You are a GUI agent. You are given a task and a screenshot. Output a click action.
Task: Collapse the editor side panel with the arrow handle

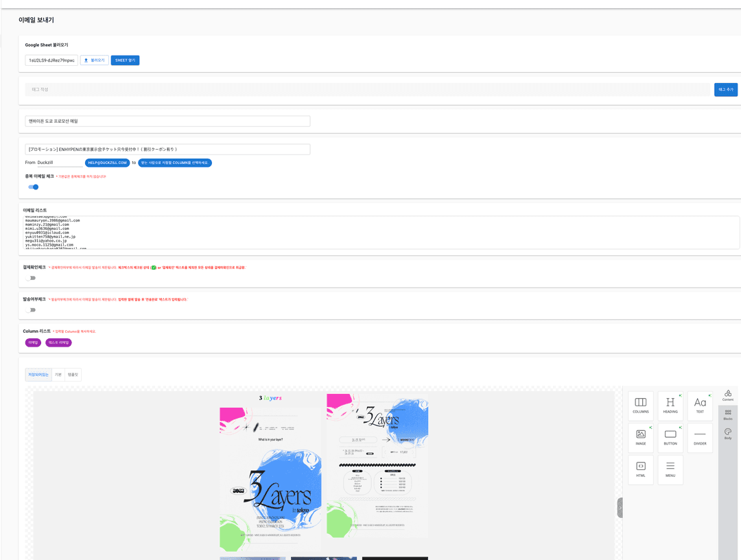[620, 508]
